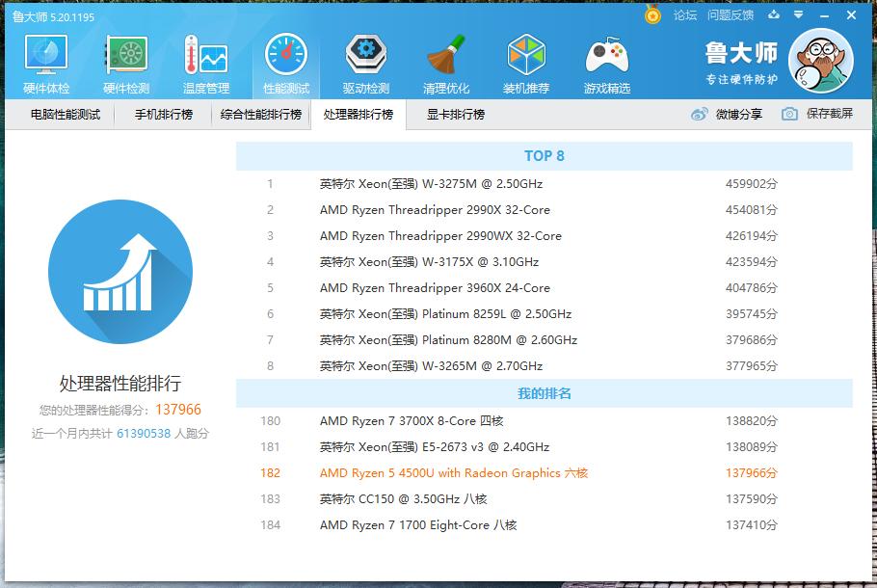Open 游戏精选 game selection

click(x=605, y=61)
